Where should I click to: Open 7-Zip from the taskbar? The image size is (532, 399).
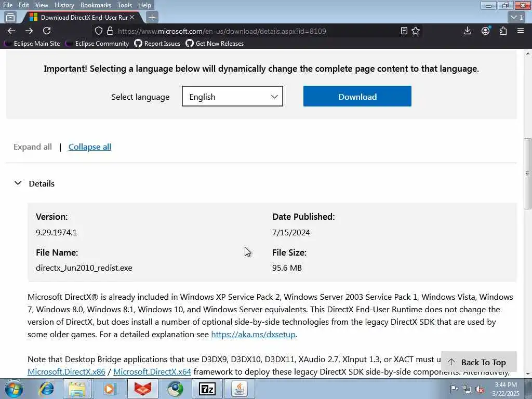[207, 389]
